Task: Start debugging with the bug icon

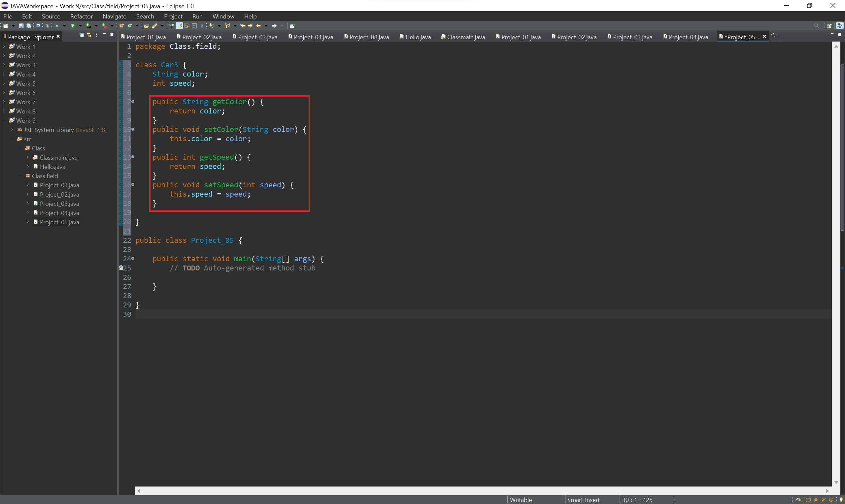Action: 57,26
